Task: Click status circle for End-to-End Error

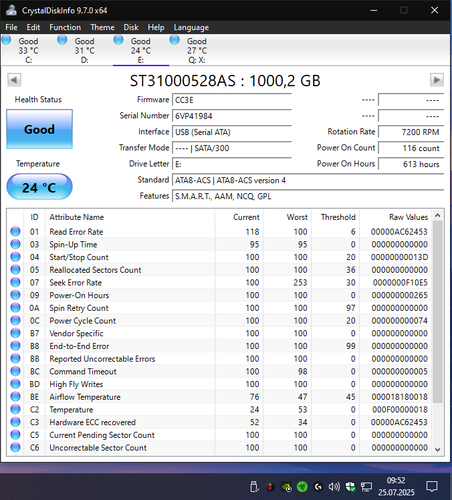Action: coord(15,346)
